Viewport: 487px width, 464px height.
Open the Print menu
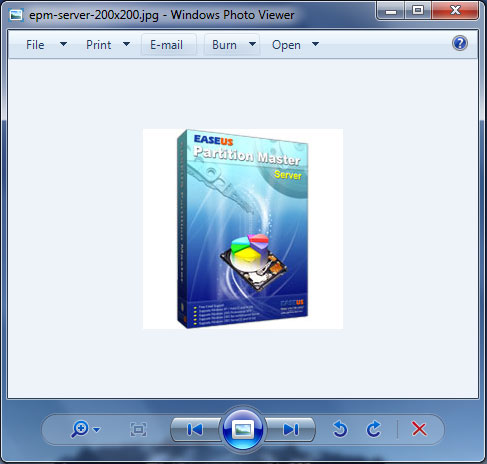[98, 45]
